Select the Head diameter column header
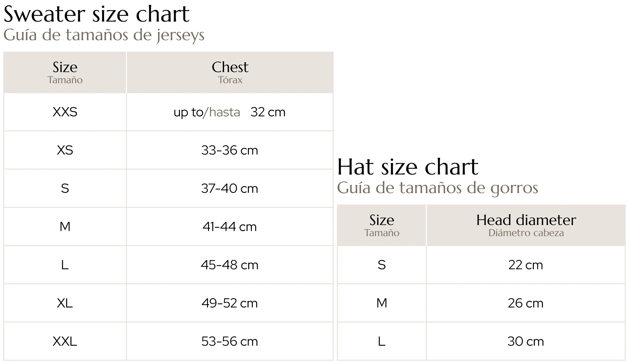 click(x=526, y=225)
